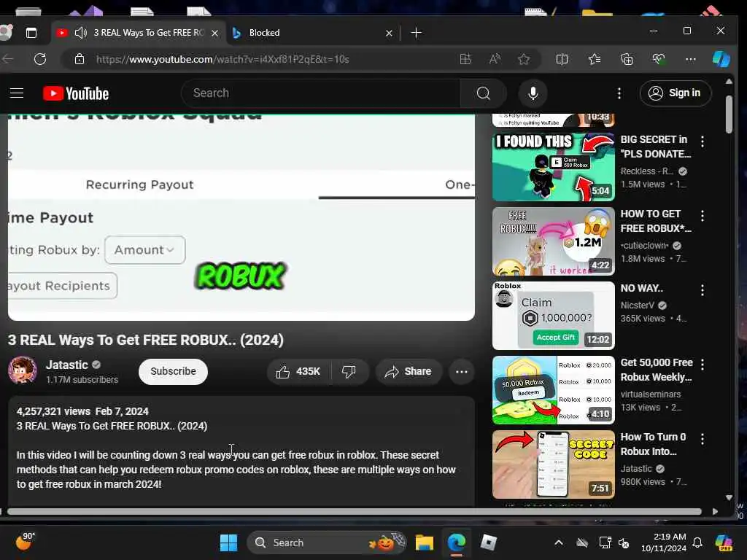Viewport: 747px width, 560px height.
Task: Click the Windows taskbar Search box
Action: point(327,542)
